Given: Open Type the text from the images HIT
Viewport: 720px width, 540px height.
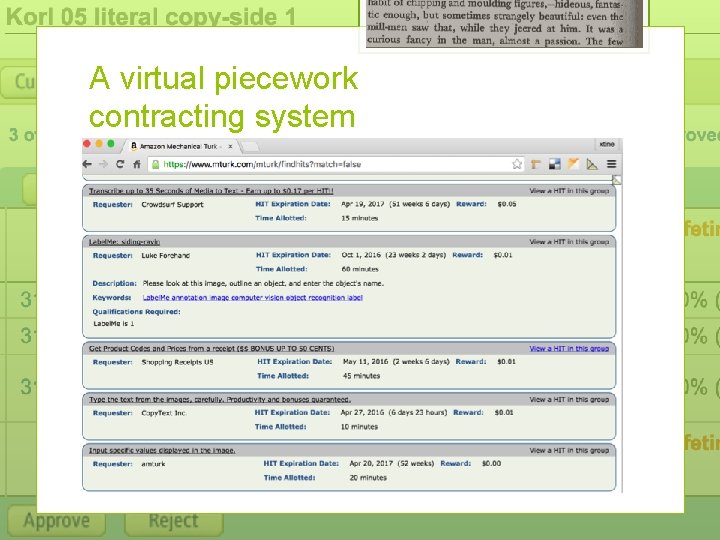Looking at the screenshot, I should pos(219,399).
